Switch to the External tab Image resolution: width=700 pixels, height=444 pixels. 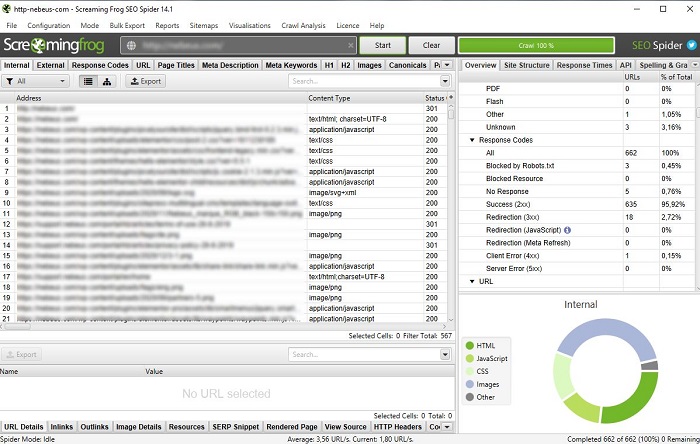coord(50,65)
